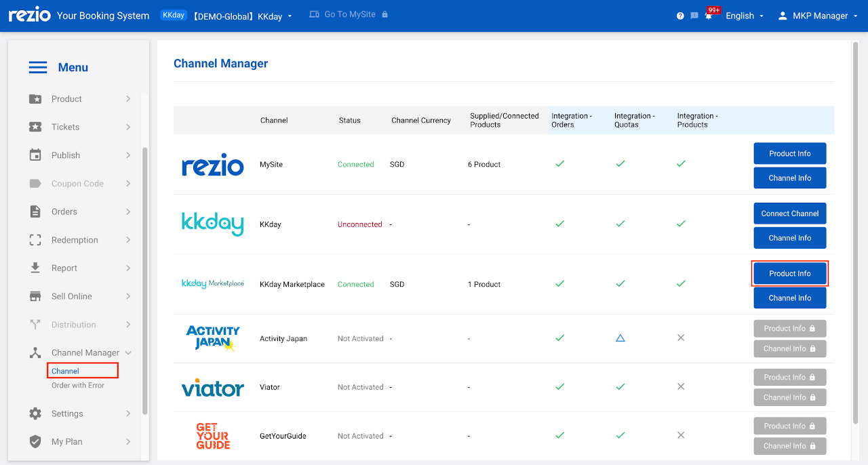Click the My Plan shield icon
Image resolution: width=868 pixels, height=465 pixels.
35,441
